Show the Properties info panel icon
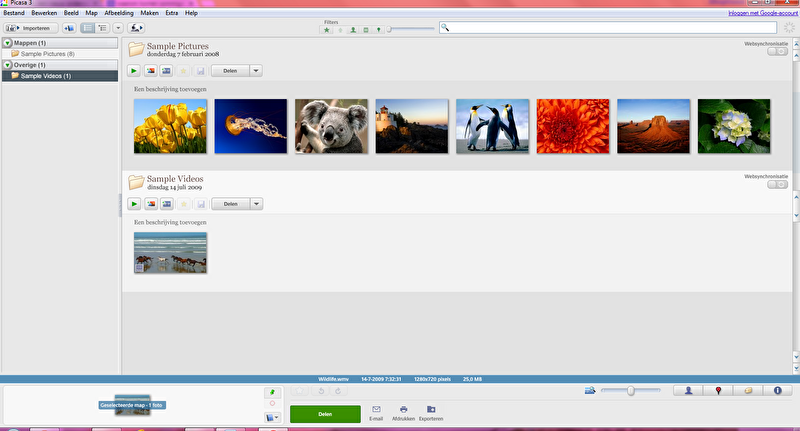Image resolution: width=800 pixels, height=431 pixels. [777, 390]
